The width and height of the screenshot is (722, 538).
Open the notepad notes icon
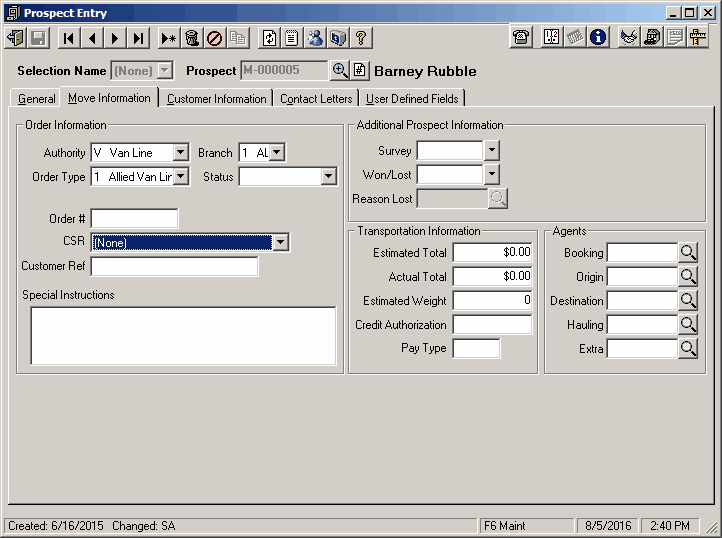[292, 38]
